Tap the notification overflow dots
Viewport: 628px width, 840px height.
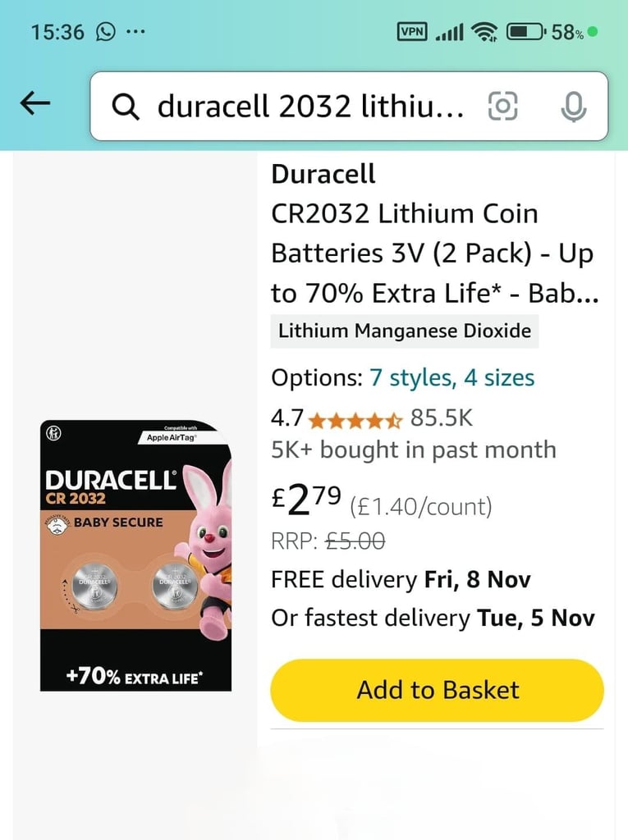pos(135,32)
